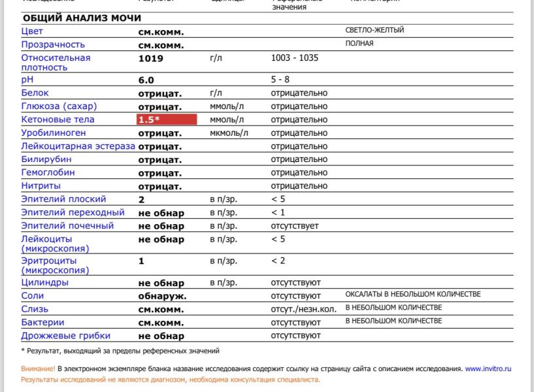Open the pH test link
This screenshot has width=534, height=392.
tap(27, 80)
